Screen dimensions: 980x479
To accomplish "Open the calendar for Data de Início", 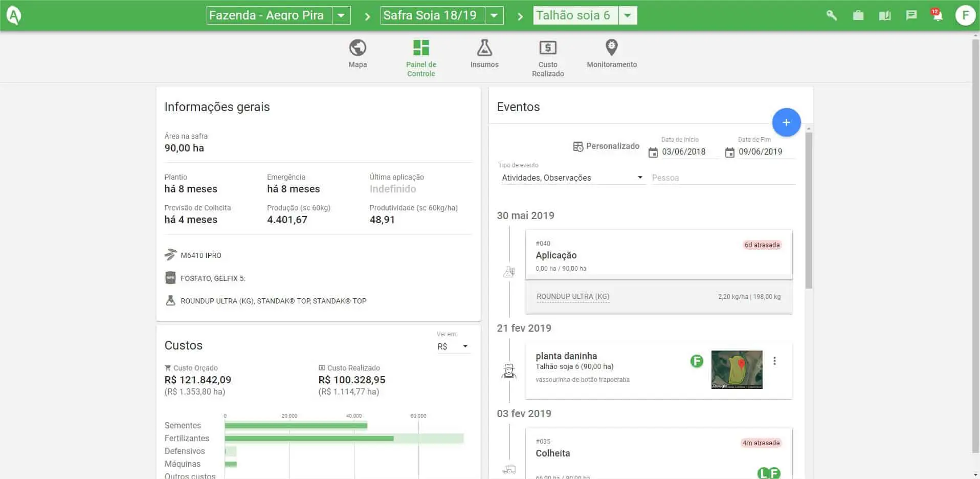I will point(654,152).
